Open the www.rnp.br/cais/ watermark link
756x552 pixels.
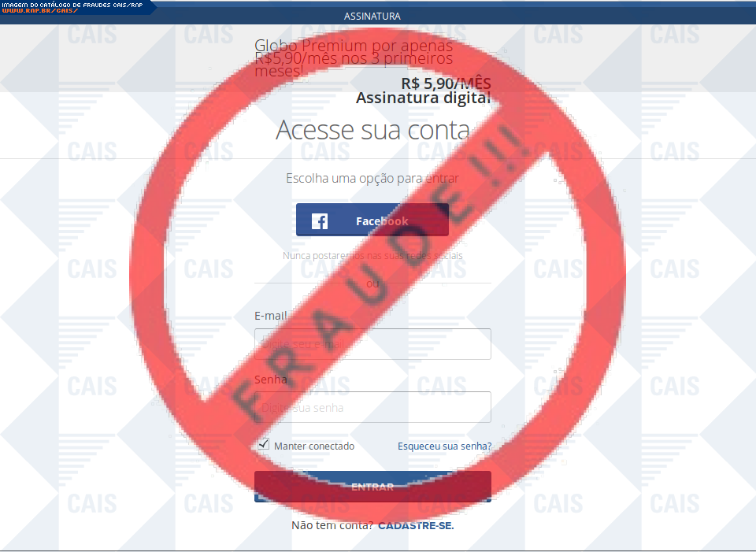pos(40,10)
